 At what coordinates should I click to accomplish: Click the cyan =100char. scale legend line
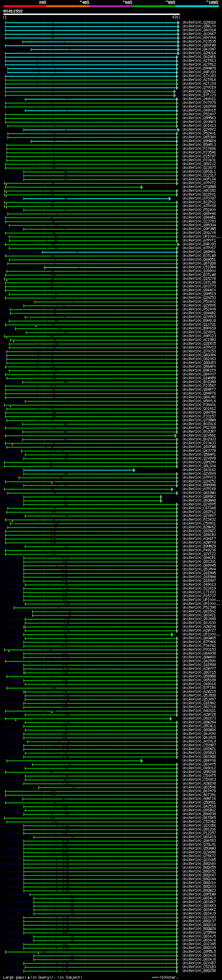(x=155, y=977)
